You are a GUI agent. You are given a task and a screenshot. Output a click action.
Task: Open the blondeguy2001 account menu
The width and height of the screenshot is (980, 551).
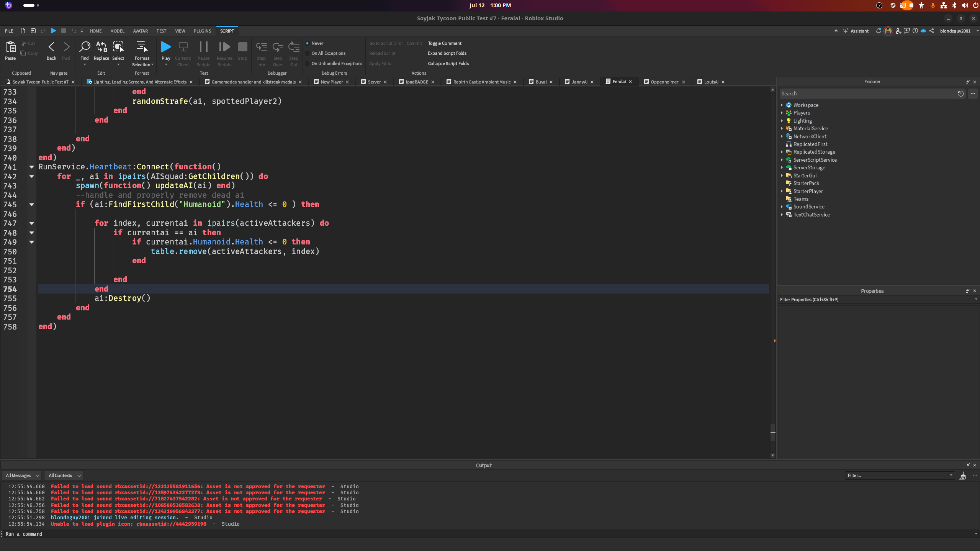(955, 31)
